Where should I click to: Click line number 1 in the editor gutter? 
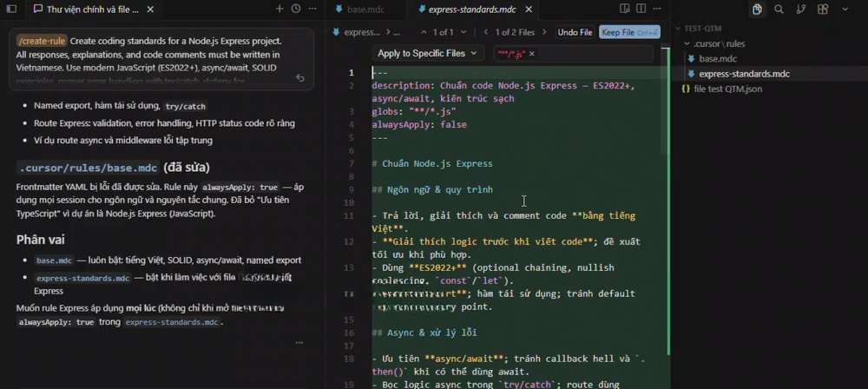tap(351, 73)
